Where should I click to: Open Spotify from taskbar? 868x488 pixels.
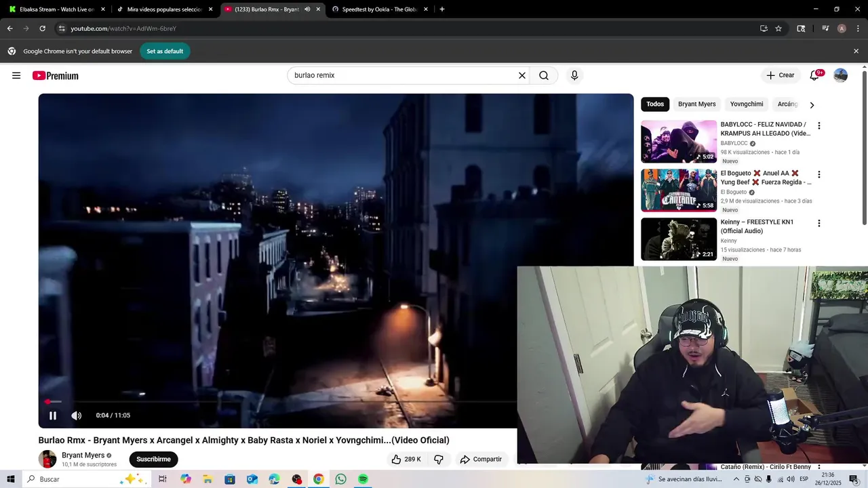363,479
